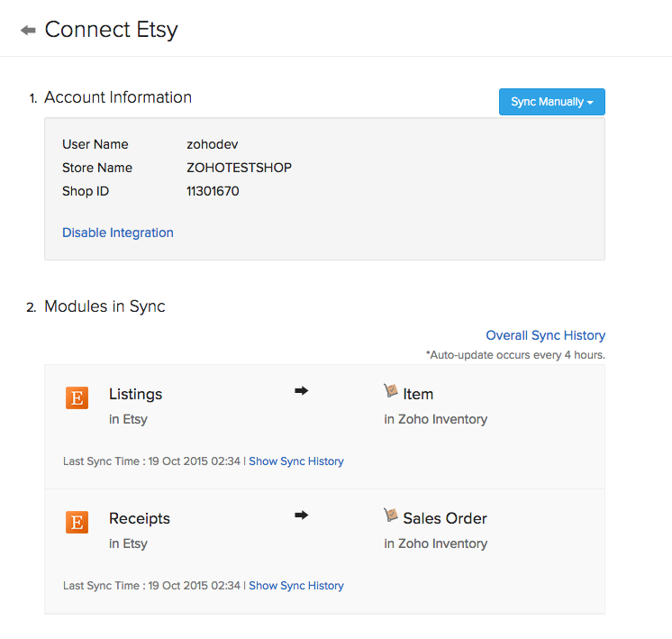
Task: Click the Item label in Zoho Inventory
Action: 418,394
